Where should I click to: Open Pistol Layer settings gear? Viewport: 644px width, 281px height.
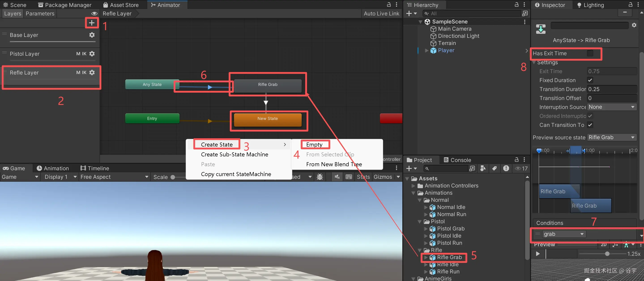click(x=92, y=54)
